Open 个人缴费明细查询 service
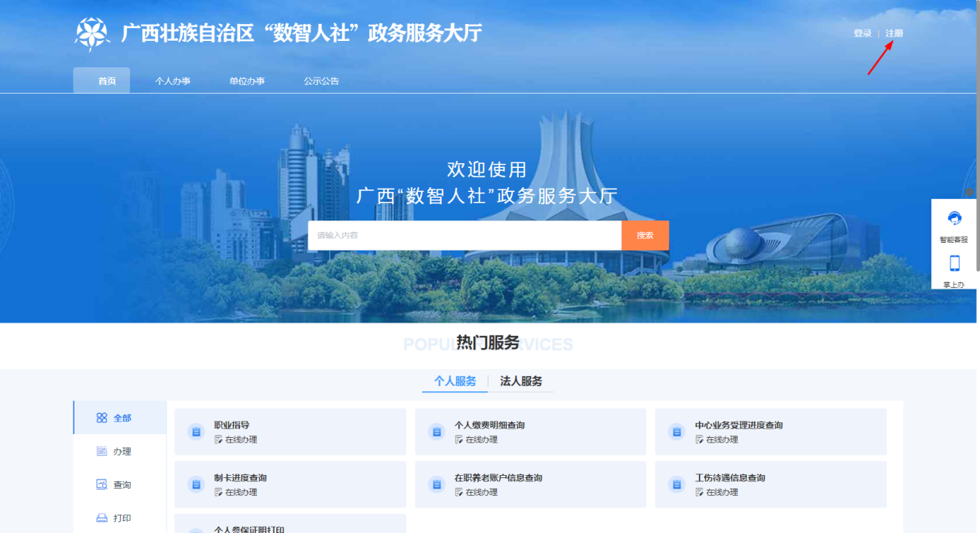The width and height of the screenshot is (980, 533). click(x=489, y=425)
